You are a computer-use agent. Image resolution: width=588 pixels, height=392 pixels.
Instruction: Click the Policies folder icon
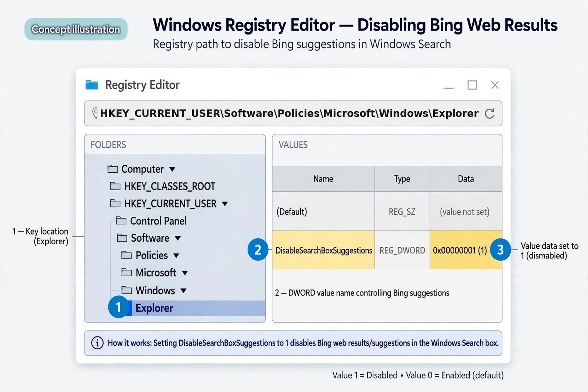coord(126,255)
